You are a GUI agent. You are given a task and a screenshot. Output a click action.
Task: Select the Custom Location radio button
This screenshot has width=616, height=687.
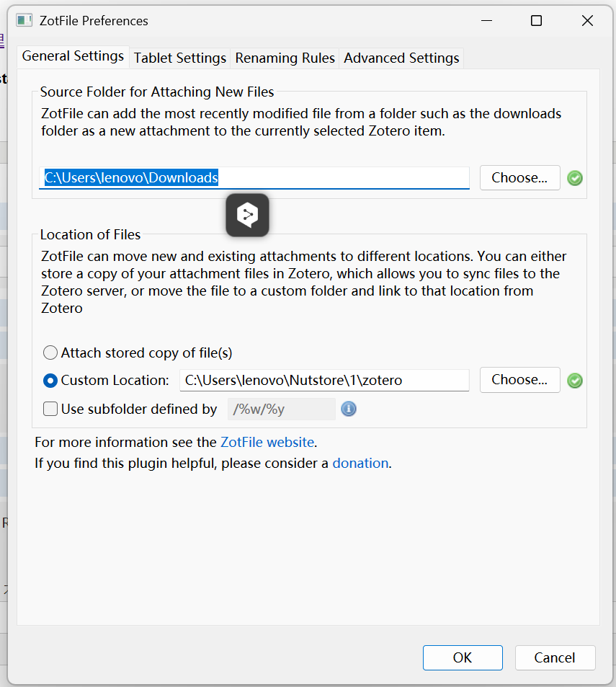50,381
